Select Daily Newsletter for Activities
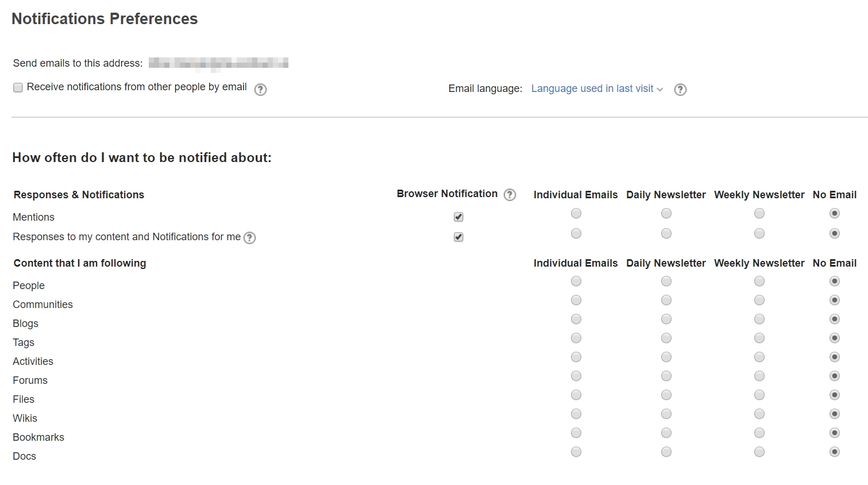This screenshot has height=485, width=868. click(x=666, y=356)
